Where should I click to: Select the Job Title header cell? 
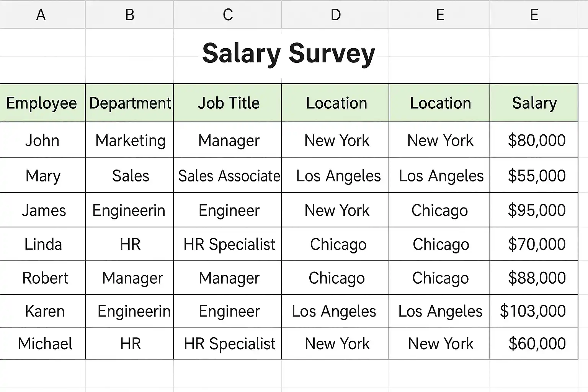click(228, 103)
